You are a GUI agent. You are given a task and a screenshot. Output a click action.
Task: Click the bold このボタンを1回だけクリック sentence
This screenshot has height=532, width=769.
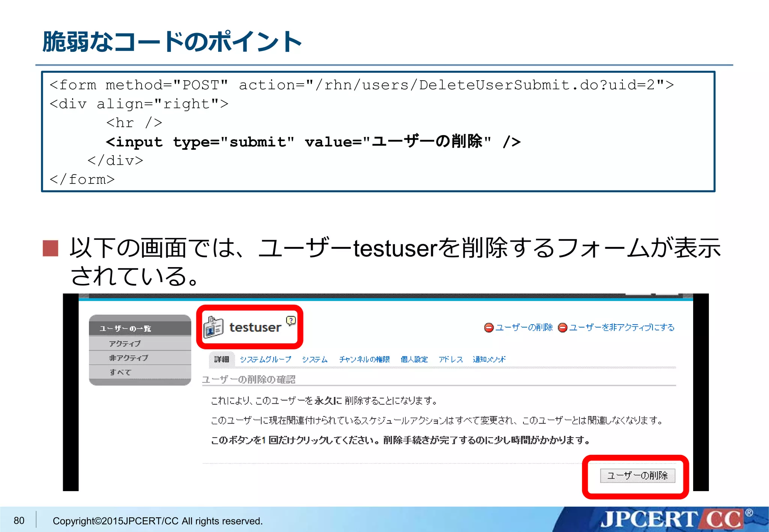(x=400, y=440)
